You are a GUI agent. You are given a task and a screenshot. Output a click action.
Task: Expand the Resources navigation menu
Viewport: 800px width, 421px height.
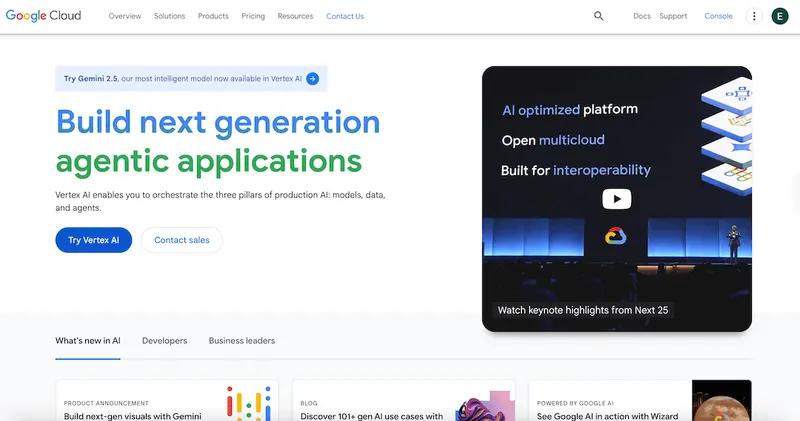(x=295, y=16)
